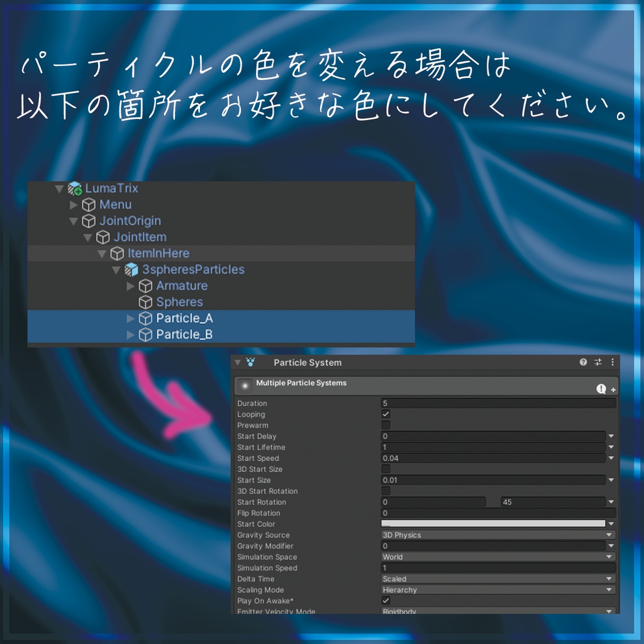The image size is (644, 644).
Task: Expand the Menu GameObject
Action: (74, 204)
